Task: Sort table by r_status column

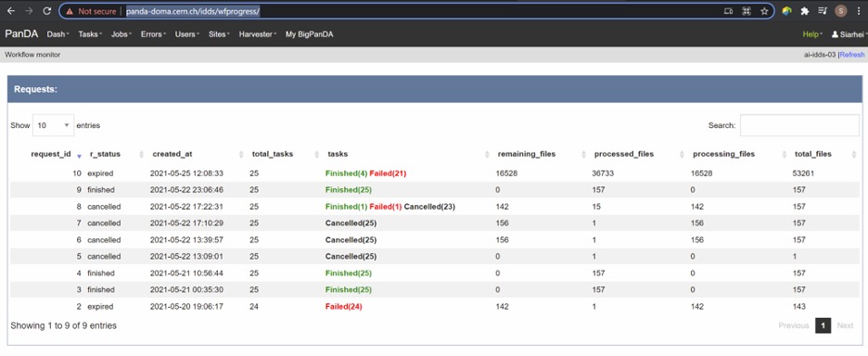Action: pos(105,154)
